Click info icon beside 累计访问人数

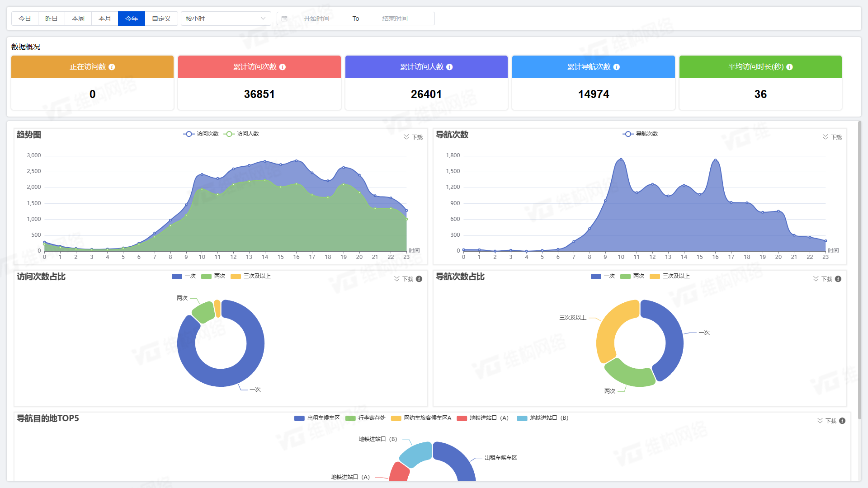449,67
